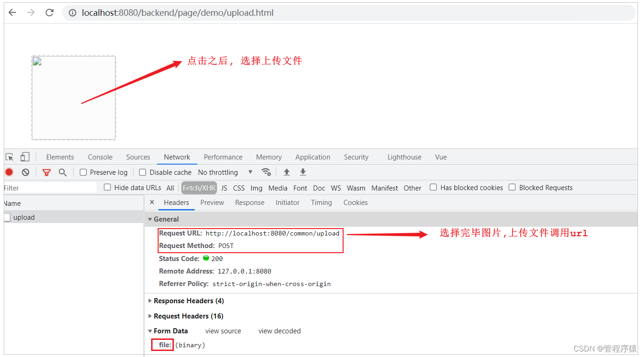Click the Filter text field
The image size is (644, 357).
coord(49,188)
